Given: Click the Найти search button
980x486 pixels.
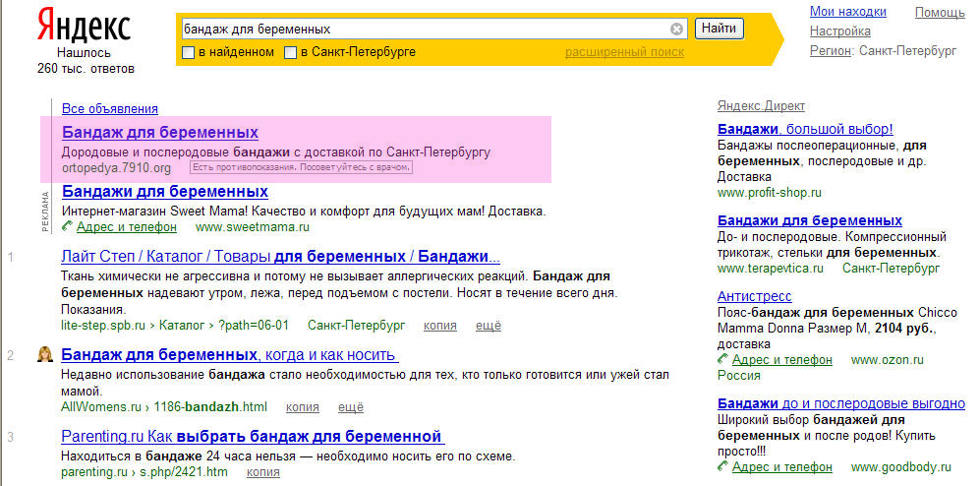Looking at the screenshot, I should point(720,29).
